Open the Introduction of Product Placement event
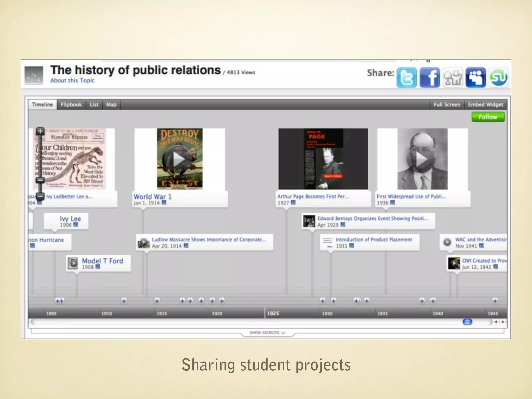This screenshot has width=532, height=399. pyautogui.click(x=374, y=240)
